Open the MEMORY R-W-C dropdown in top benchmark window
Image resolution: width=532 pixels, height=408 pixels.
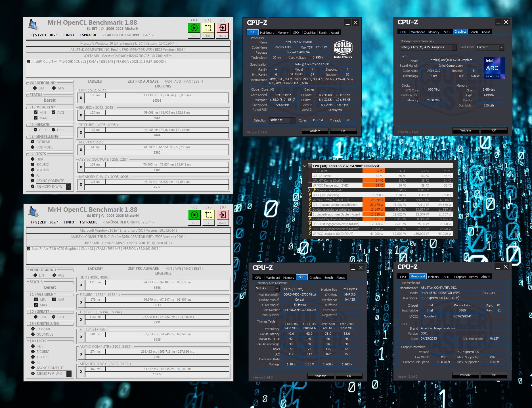click(x=69, y=187)
